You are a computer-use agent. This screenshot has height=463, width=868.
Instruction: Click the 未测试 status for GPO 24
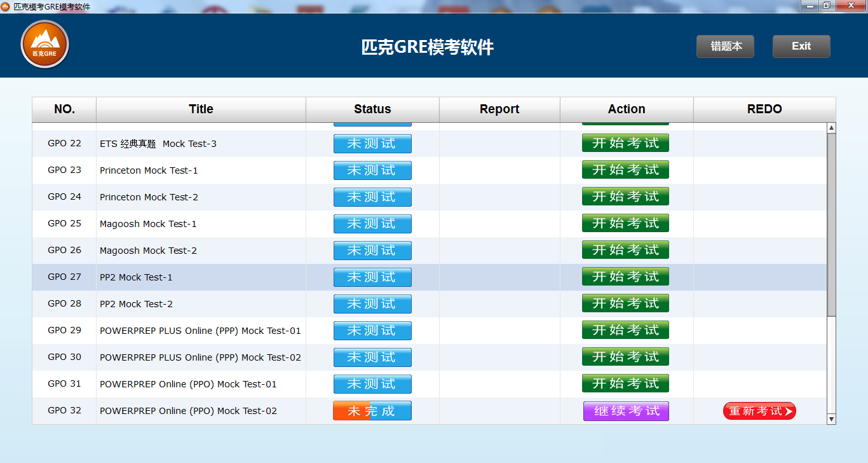[372, 197]
